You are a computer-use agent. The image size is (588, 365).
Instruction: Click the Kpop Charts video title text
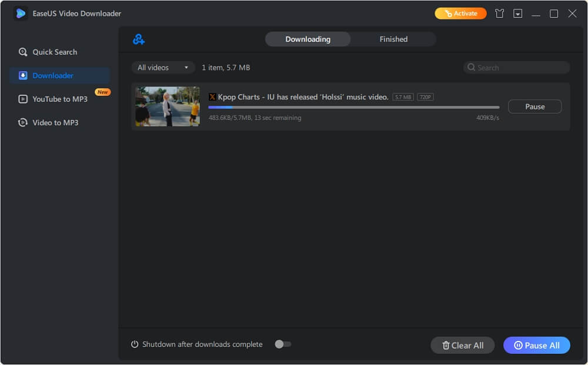pyautogui.click(x=303, y=97)
